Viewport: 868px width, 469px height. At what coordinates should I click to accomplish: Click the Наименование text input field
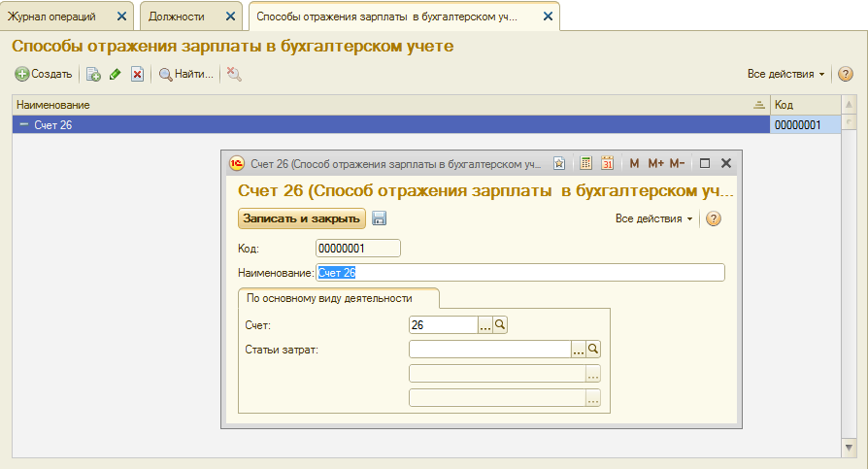click(520, 273)
